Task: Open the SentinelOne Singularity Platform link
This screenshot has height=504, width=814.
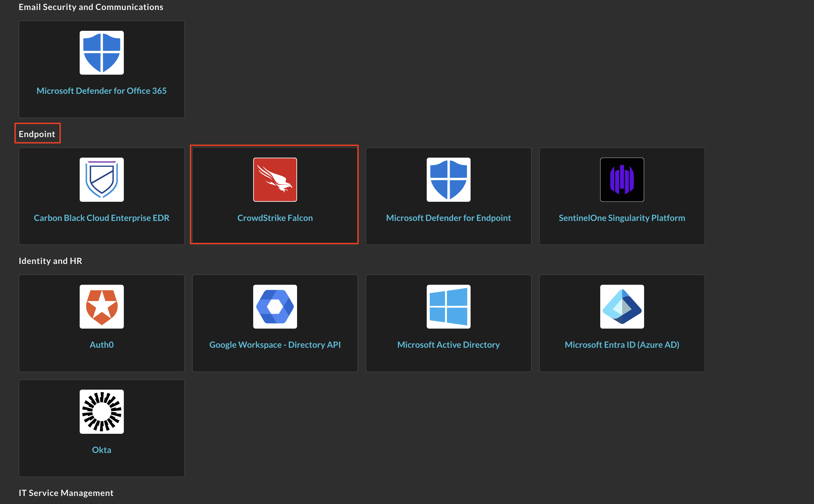Action: point(622,218)
